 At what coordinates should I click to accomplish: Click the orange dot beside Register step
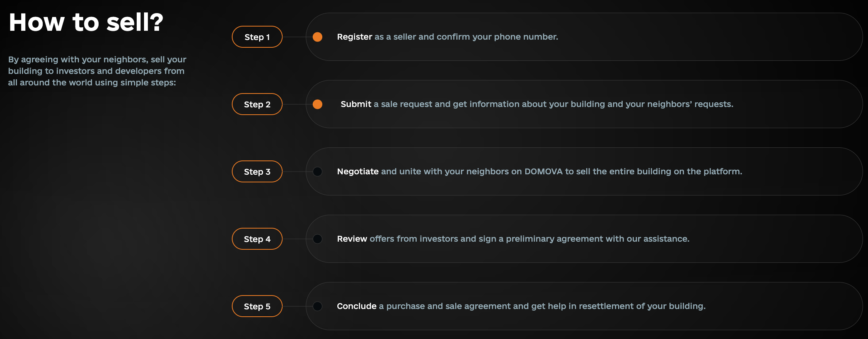317,37
